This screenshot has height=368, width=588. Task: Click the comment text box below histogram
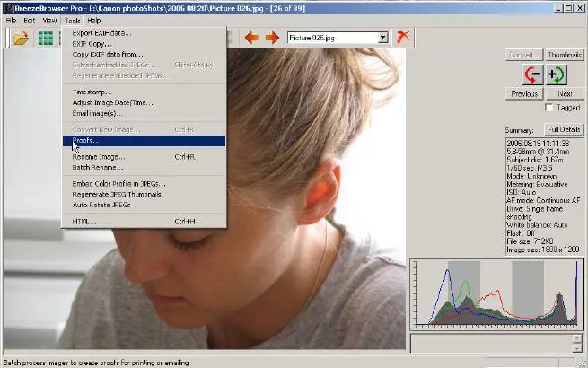click(492, 343)
